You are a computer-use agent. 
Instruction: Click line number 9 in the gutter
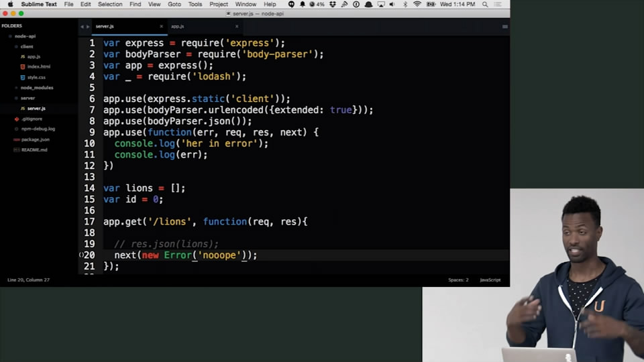(x=92, y=132)
